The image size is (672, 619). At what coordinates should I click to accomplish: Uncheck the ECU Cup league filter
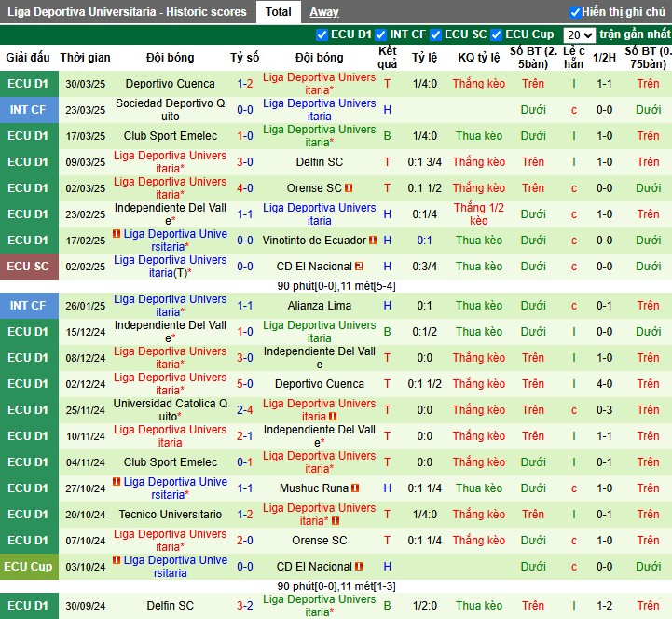pyautogui.click(x=496, y=34)
